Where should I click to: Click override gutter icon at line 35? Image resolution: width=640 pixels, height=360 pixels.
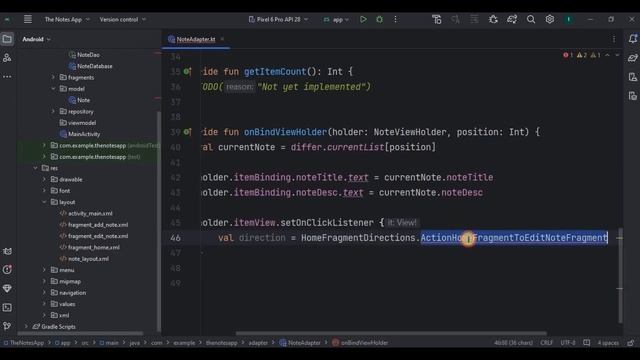tap(187, 71)
